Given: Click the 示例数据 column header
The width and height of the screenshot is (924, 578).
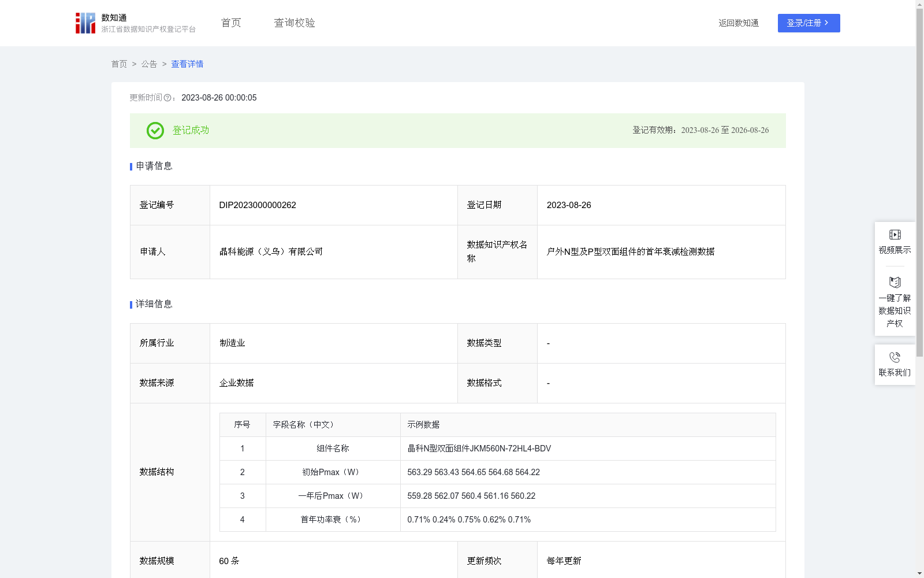Looking at the screenshot, I should pyautogui.click(x=423, y=425).
